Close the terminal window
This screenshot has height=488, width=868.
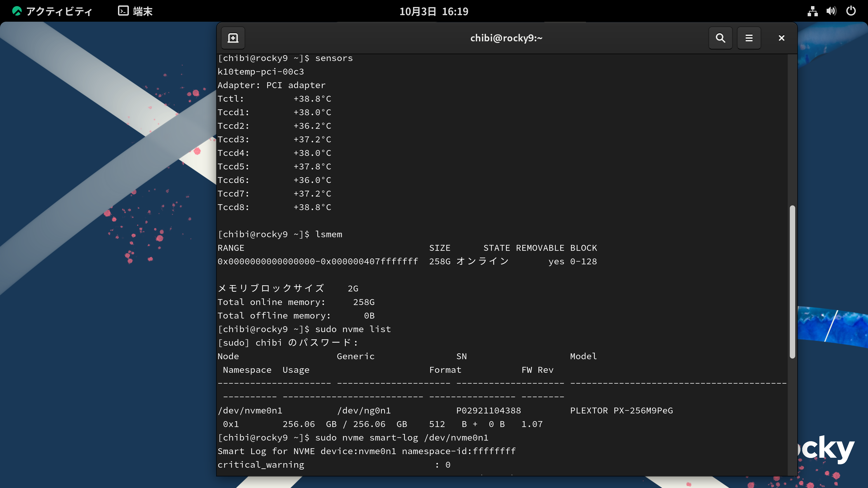coord(781,38)
